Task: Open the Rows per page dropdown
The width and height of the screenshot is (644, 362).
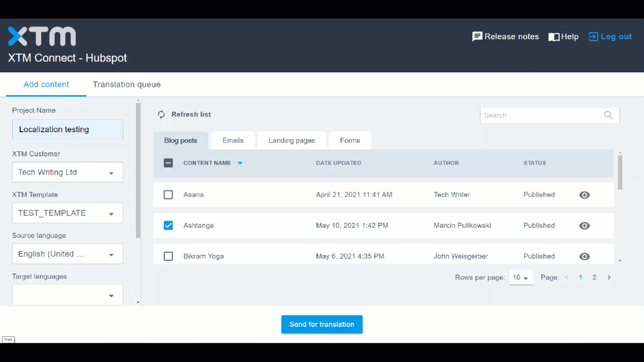Action: [521, 277]
